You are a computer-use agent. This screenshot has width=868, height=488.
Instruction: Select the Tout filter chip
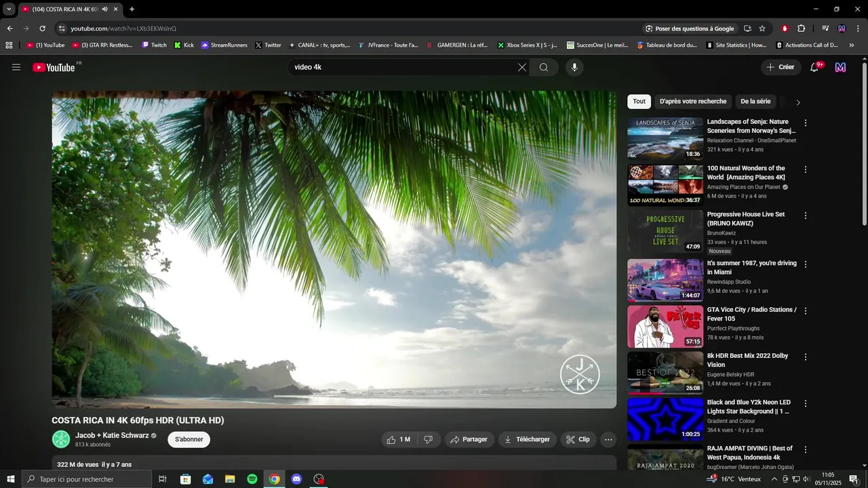tap(639, 102)
